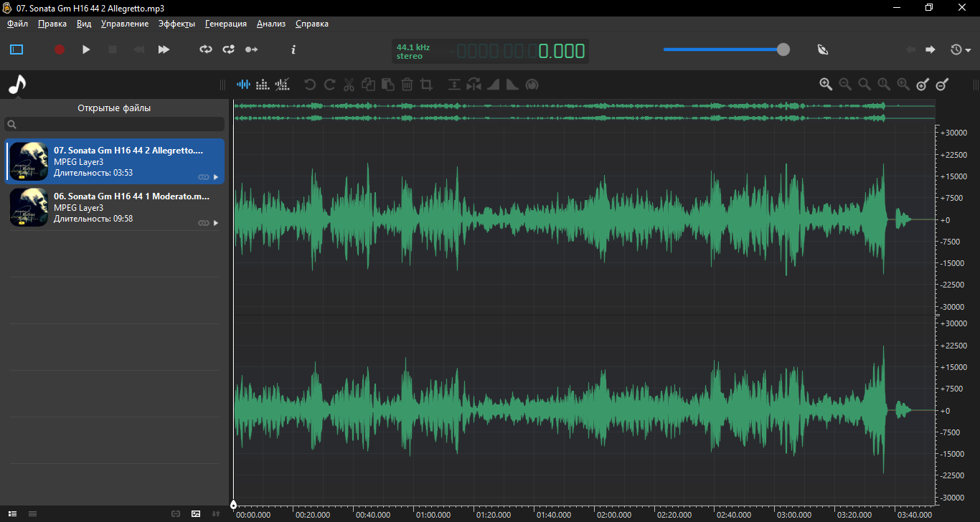Image resolution: width=980 pixels, height=522 pixels.
Task: Open the Вид menu
Action: [x=84, y=24]
